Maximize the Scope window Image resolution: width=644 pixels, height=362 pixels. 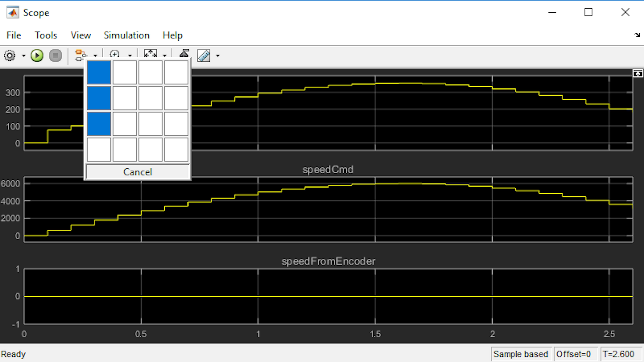coord(588,12)
